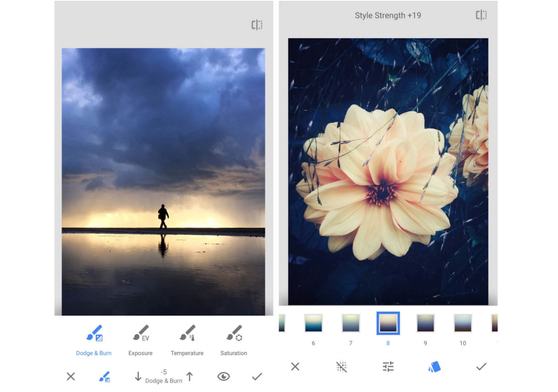Screen dimensions: 558x392
Task: Toggle the mask visibility eye icon
Action: (223, 377)
